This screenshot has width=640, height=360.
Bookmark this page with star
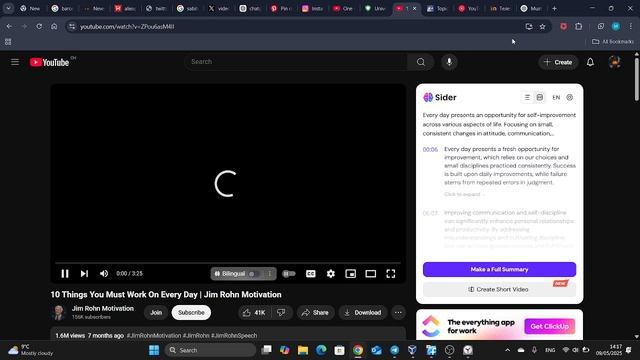[542, 27]
